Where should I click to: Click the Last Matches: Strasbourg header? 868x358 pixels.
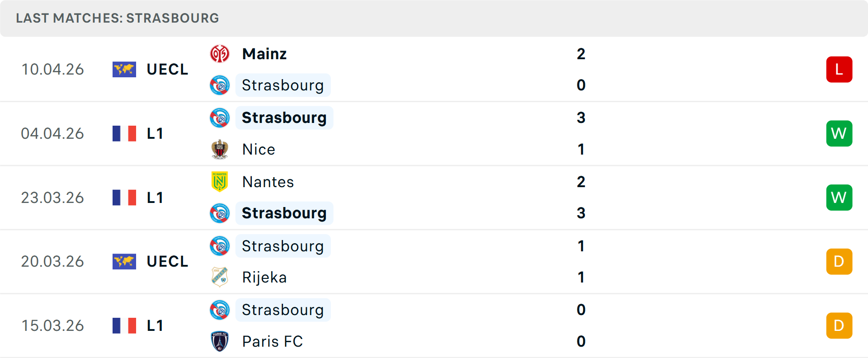(x=118, y=18)
